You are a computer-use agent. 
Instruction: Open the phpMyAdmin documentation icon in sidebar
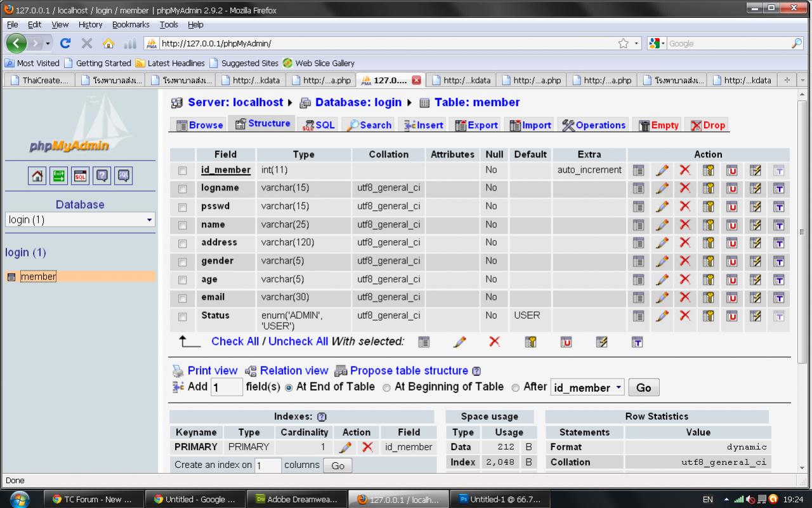(101, 176)
